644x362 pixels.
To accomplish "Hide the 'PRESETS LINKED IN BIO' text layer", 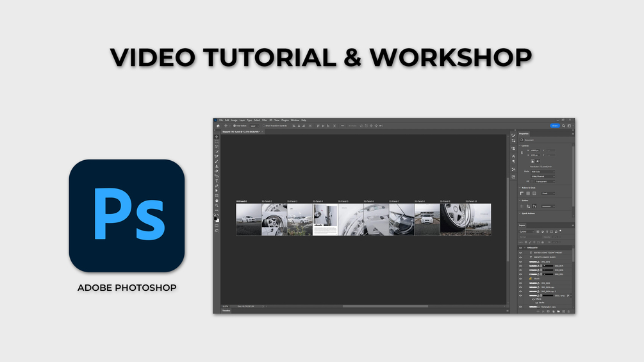I will 520,258.
